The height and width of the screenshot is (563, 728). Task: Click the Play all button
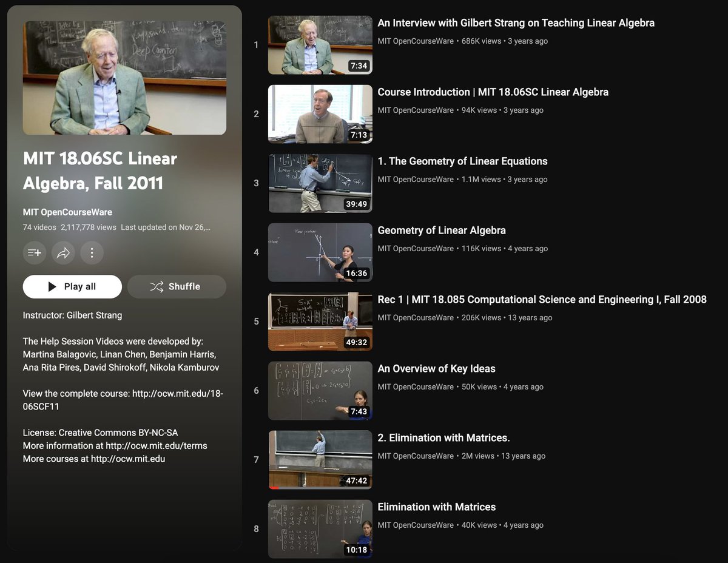click(x=72, y=287)
